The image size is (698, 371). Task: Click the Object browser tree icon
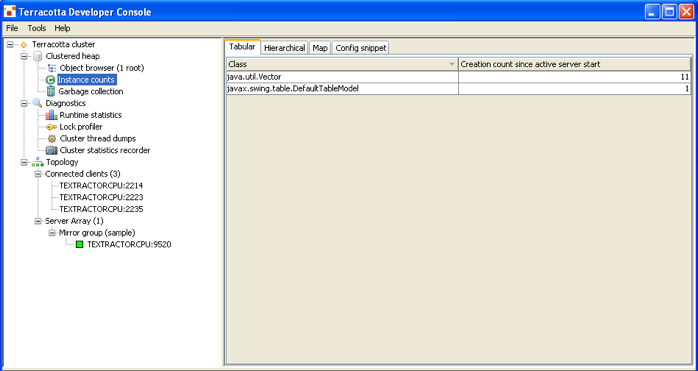pyautogui.click(x=52, y=68)
